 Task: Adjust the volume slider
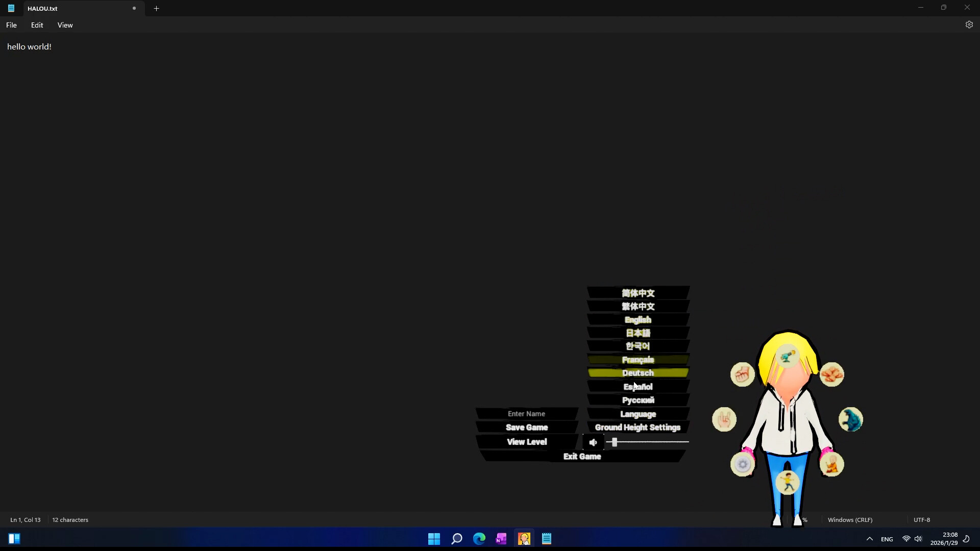click(x=615, y=442)
